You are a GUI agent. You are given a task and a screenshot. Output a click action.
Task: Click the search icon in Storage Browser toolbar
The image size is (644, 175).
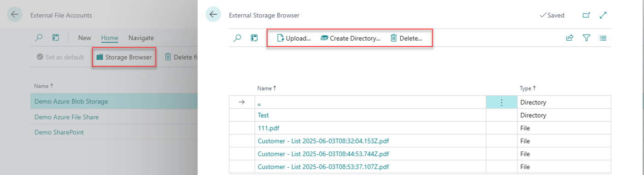tap(237, 38)
